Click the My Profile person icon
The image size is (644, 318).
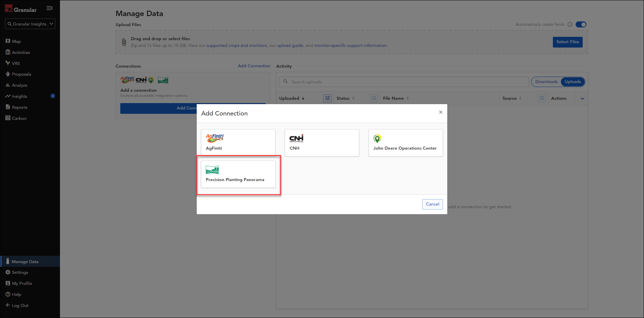pyautogui.click(x=8, y=283)
